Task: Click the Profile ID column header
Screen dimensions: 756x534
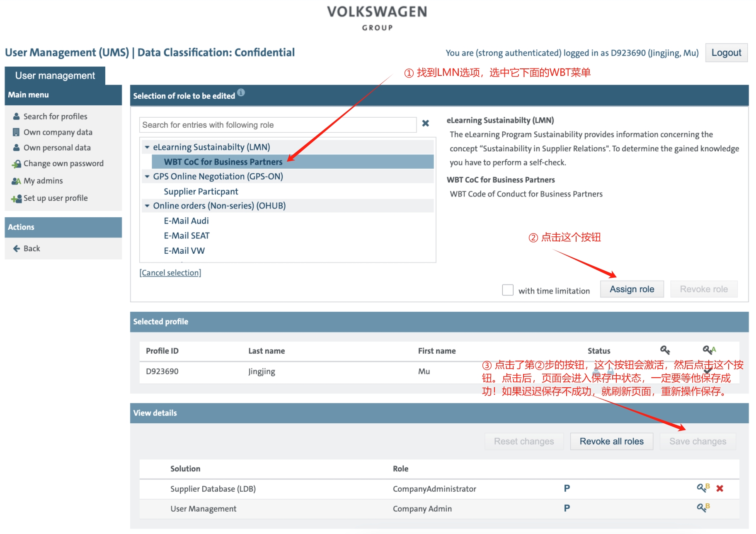Action: (x=162, y=351)
